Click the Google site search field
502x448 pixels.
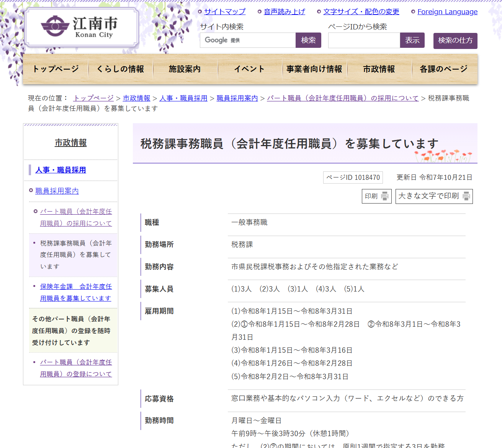247,40
